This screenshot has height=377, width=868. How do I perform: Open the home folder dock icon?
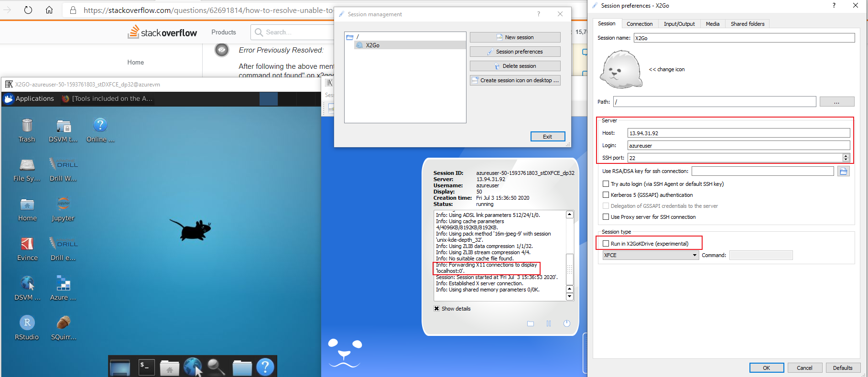pyautogui.click(x=169, y=367)
